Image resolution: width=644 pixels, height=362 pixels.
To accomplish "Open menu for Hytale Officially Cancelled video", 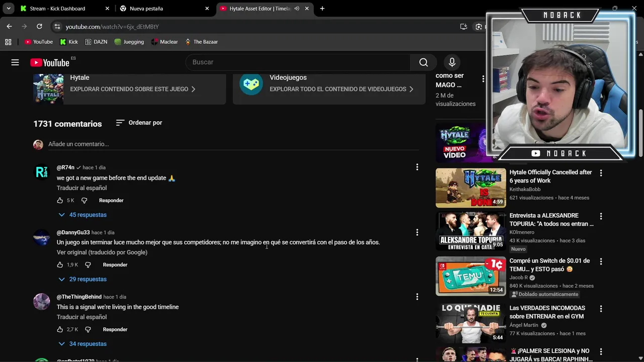I will 601,173.
